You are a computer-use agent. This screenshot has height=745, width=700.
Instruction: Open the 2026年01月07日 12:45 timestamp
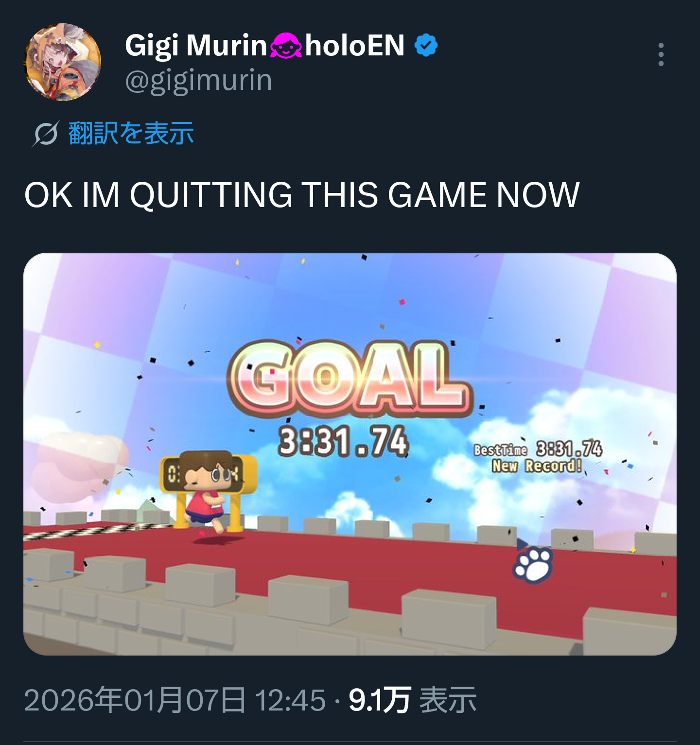tap(175, 700)
